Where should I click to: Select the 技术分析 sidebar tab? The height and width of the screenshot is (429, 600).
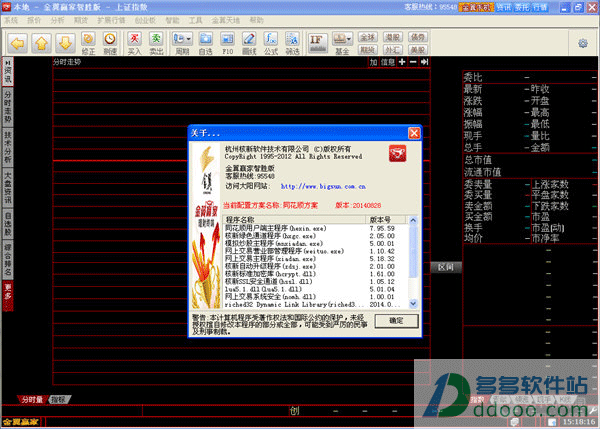click(8, 147)
